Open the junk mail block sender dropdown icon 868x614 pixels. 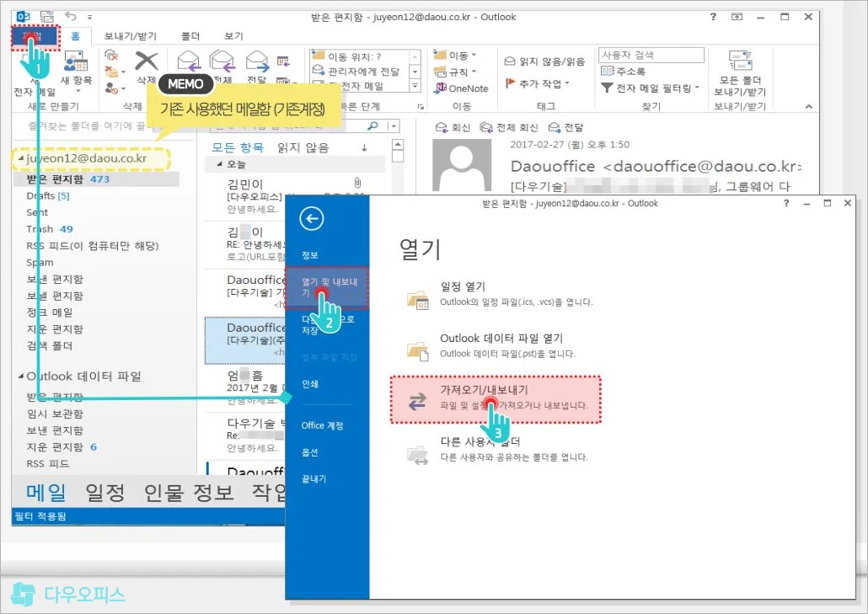[x=115, y=88]
